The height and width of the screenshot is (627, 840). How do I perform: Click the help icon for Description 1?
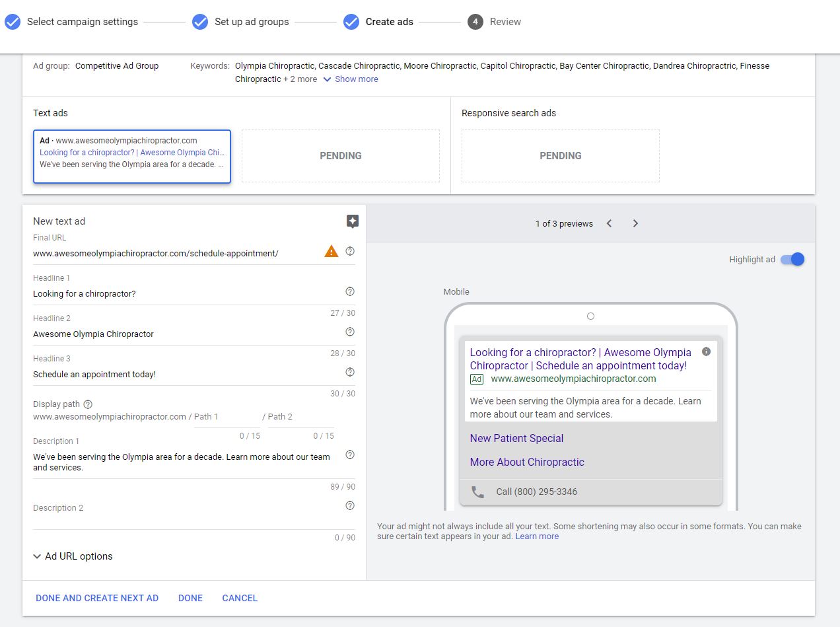pos(350,455)
